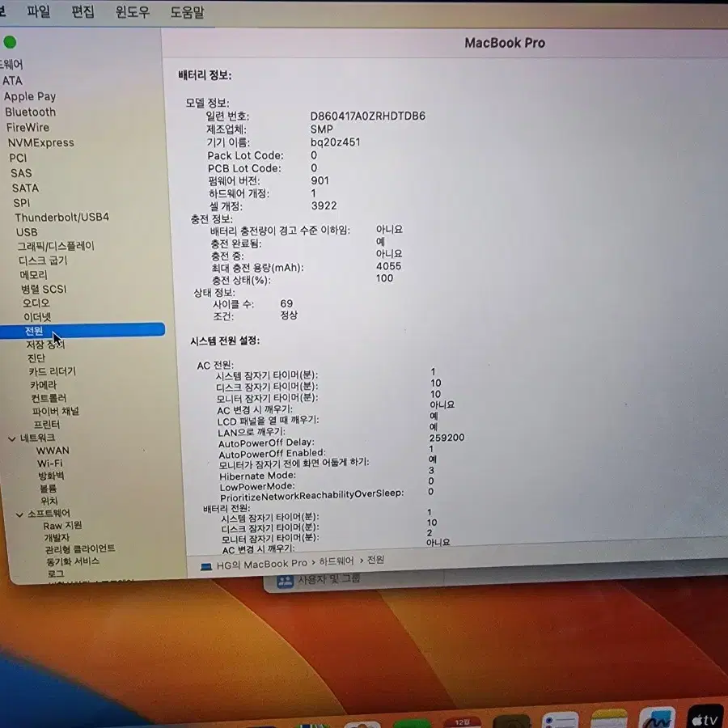Click the 배터리 정보 heading

click(205, 75)
